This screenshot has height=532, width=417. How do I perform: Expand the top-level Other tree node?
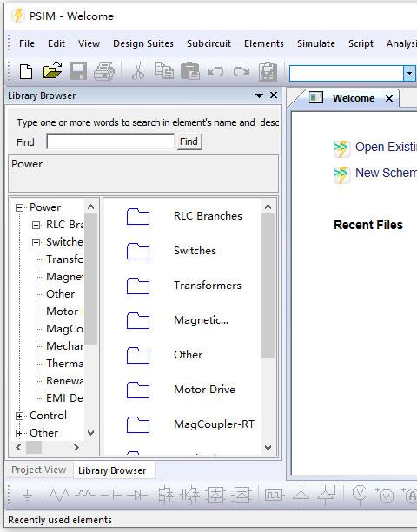(x=20, y=433)
